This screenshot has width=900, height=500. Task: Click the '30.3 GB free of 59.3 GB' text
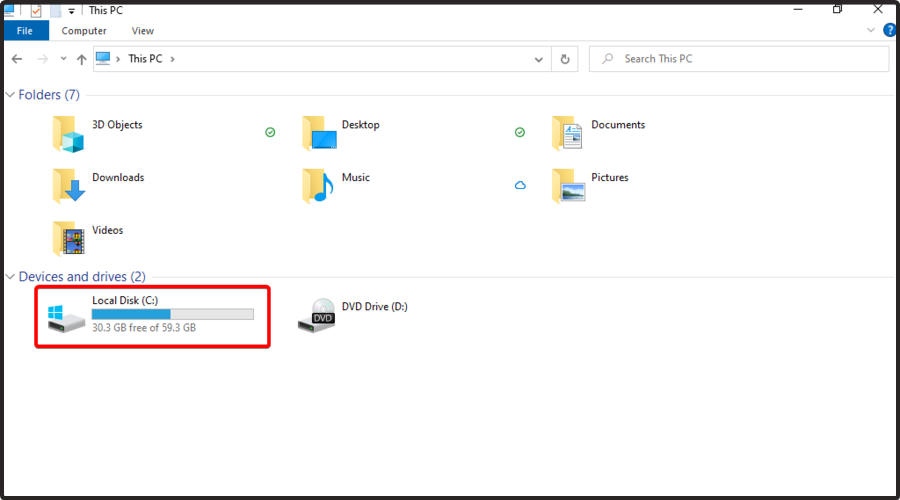144,328
